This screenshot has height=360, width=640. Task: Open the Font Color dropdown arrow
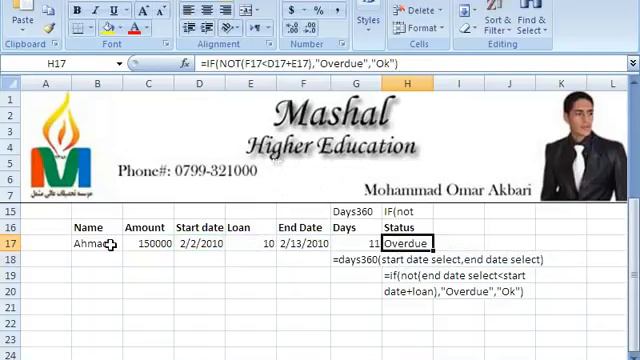click(147, 28)
